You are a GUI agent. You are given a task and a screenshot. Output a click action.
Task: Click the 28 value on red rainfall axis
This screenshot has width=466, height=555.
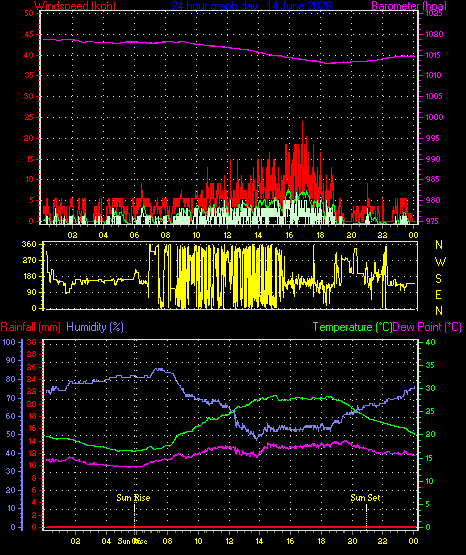click(31, 354)
